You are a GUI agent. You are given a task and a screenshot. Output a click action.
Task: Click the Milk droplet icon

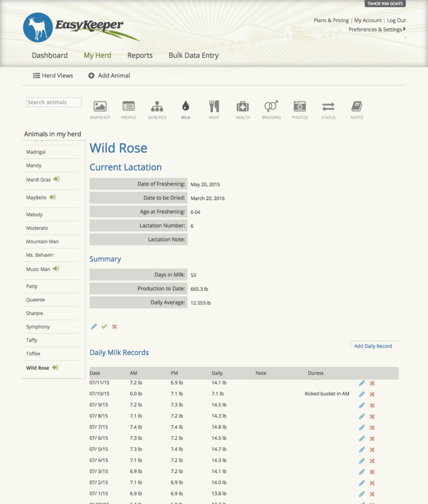coord(185,105)
